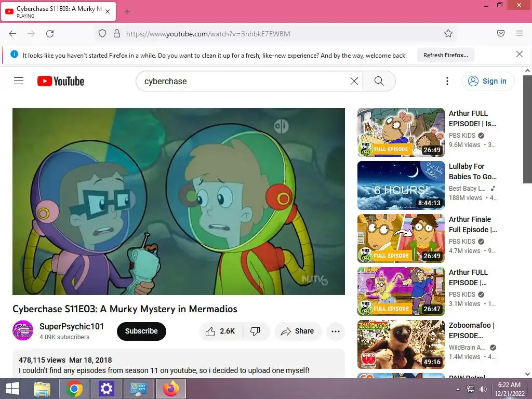Switch to the Firefox taskbar icon
The image size is (532, 399).
tap(170, 389)
